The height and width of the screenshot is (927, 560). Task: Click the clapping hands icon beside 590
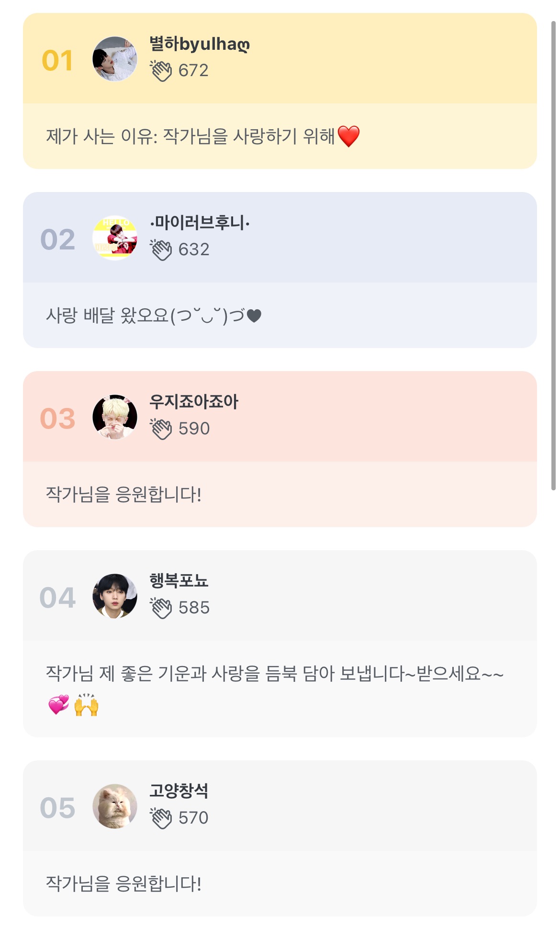click(x=161, y=429)
